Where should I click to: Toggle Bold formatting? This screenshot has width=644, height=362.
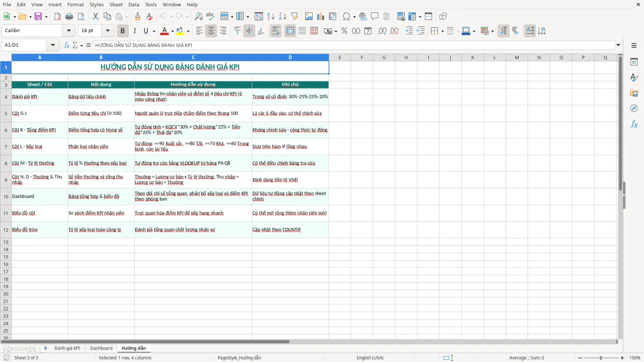[123, 31]
